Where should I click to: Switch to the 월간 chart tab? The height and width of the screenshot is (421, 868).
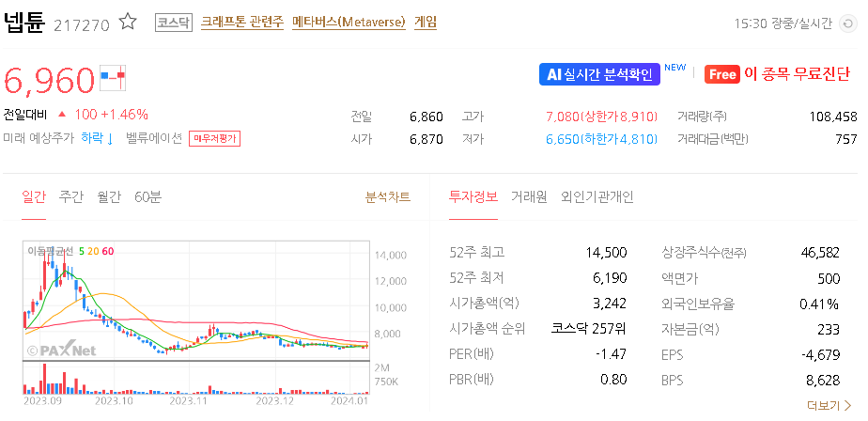tap(109, 196)
